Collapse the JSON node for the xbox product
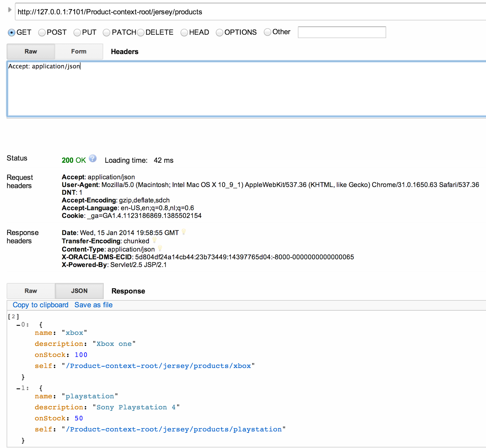Image resolution: width=486 pixels, height=448 pixels. pos(18,324)
